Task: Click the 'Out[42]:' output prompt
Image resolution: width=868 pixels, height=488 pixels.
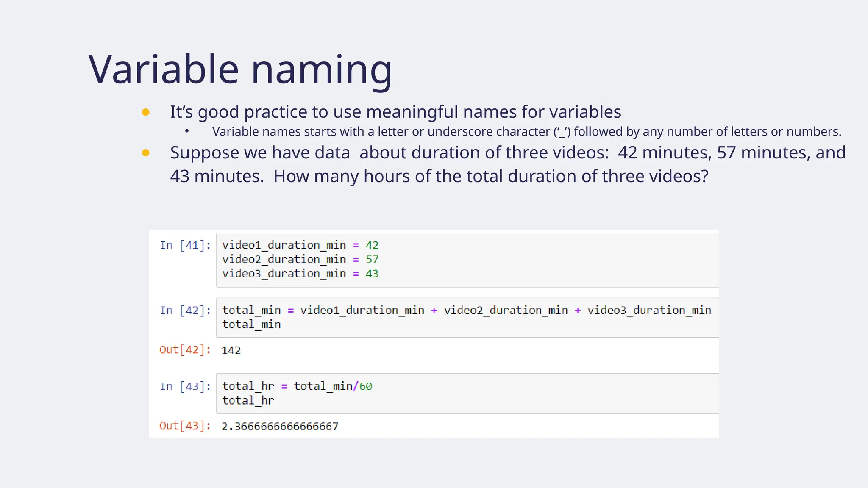Action: [x=185, y=350]
